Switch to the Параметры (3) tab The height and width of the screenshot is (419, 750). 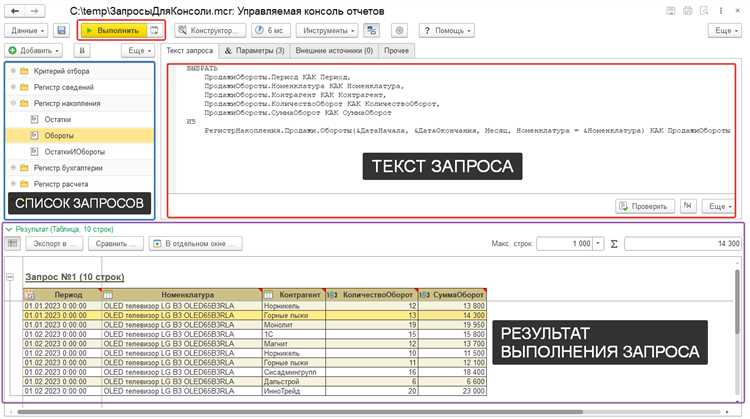tap(254, 50)
